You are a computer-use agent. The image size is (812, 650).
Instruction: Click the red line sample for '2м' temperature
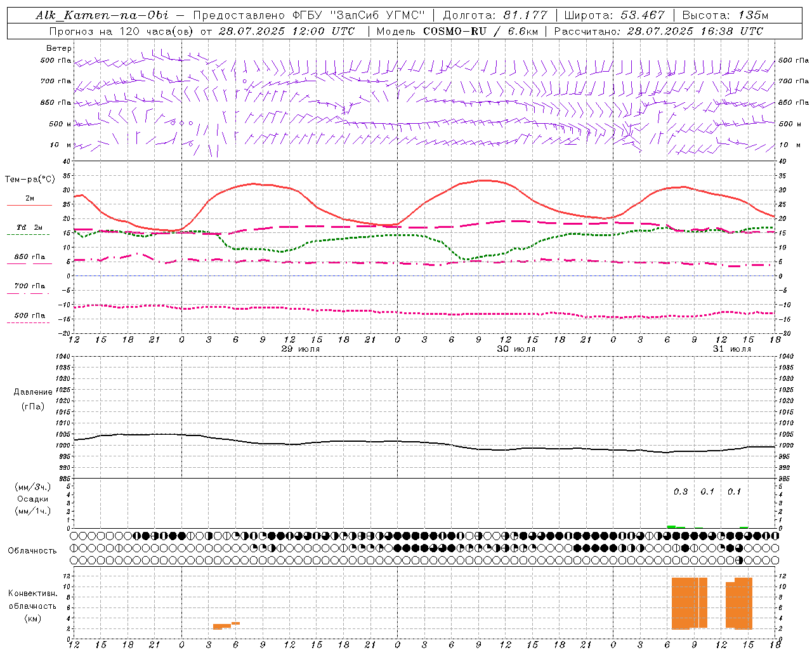tap(29, 205)
